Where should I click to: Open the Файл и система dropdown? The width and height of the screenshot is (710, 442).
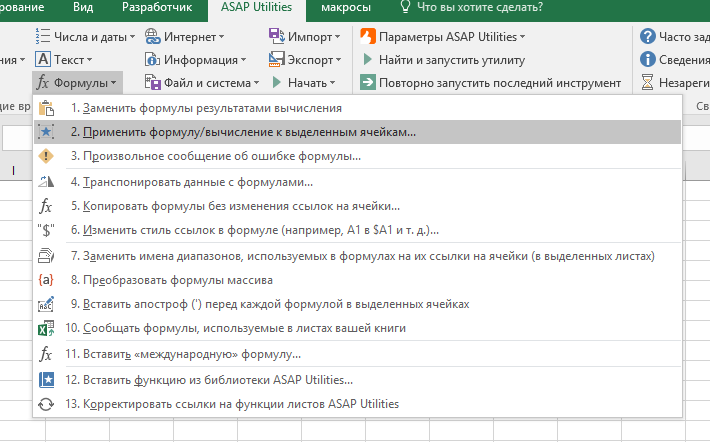202,83
